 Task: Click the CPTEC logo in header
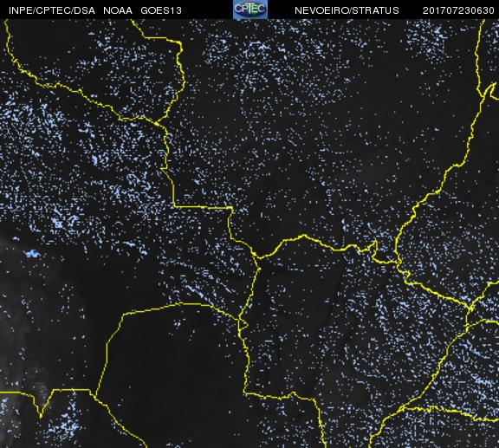coord(250,10)
